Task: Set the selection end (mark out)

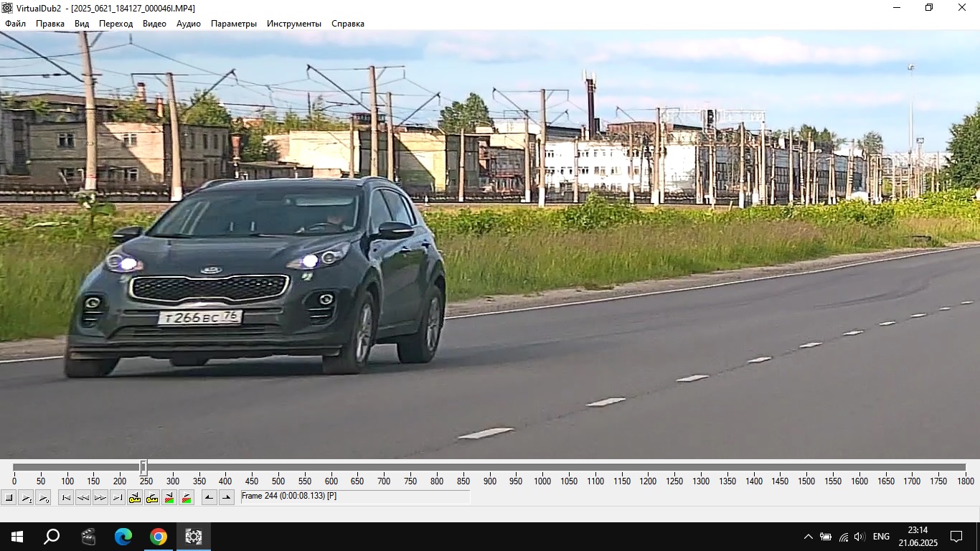Action: pos(227,497)
